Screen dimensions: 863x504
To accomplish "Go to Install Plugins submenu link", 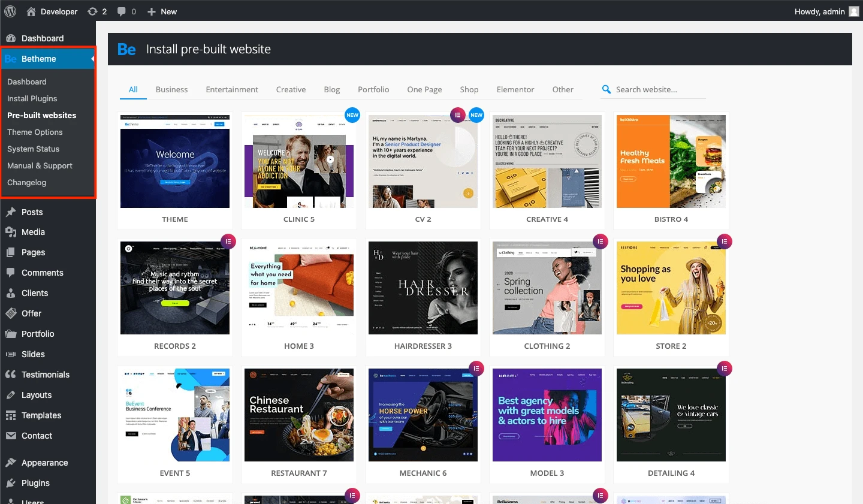I will 32,98.
